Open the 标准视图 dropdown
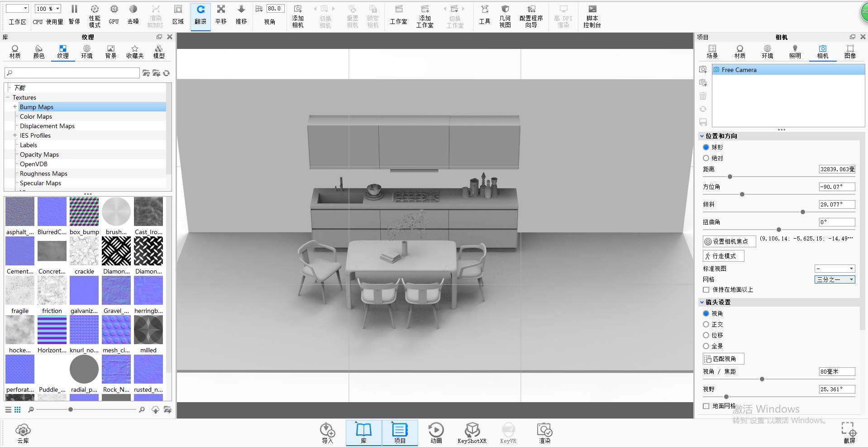 point(835,268)
